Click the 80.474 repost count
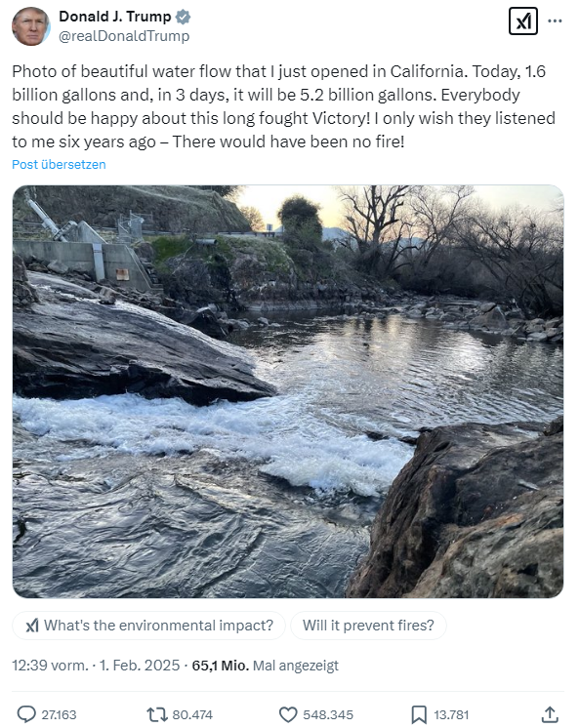 (192, 714)
